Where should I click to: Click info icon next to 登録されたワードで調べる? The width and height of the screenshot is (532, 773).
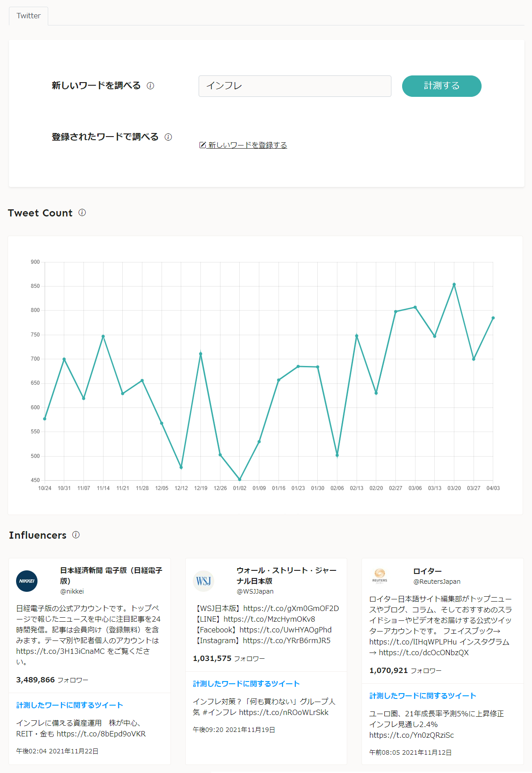(168, 137)
